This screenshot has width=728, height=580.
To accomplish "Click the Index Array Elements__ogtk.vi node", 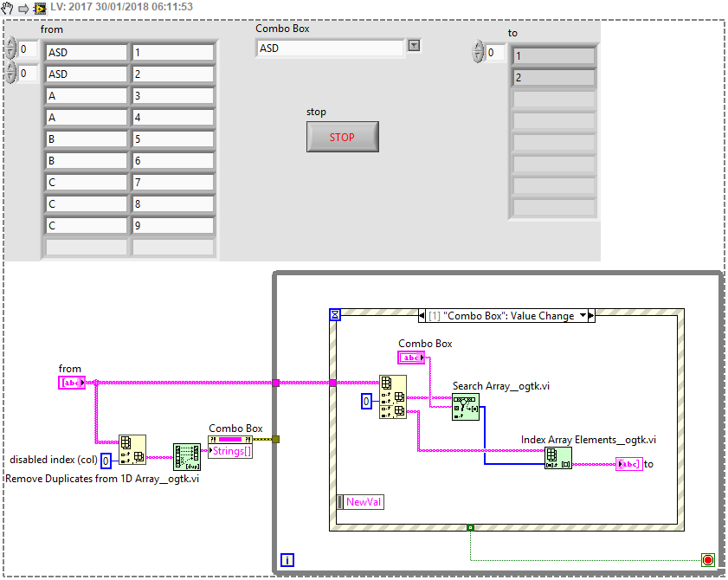I will coord(557,459).
